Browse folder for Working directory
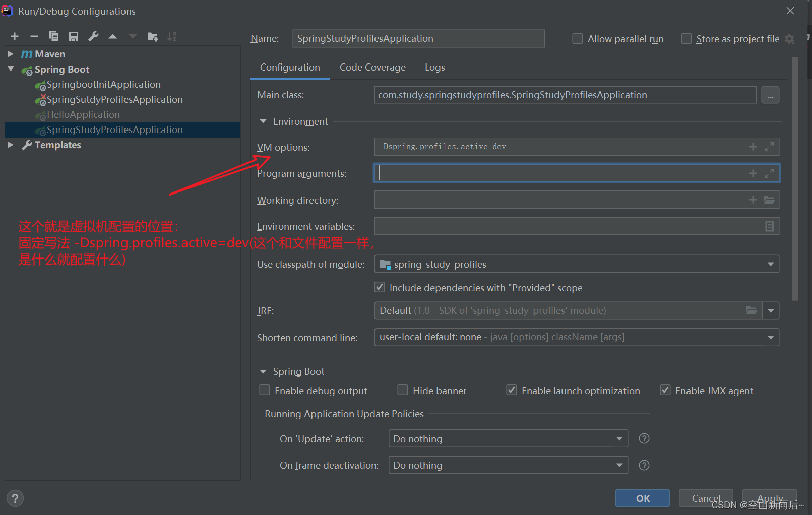 click(x=769, y=200)
